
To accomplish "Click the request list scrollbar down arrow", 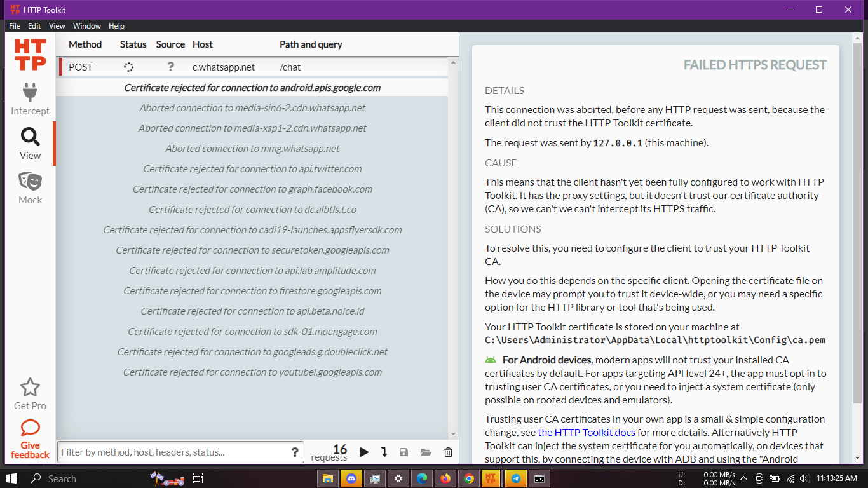I will [x=453, y=435].
